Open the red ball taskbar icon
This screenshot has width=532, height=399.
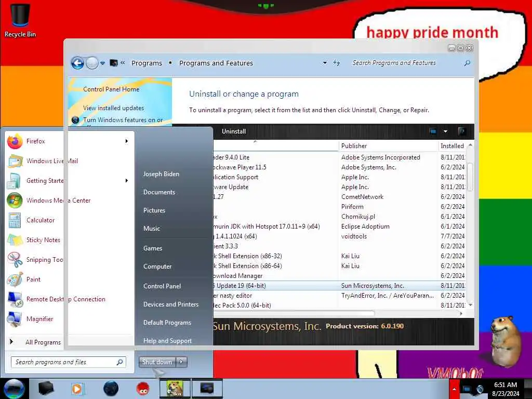pyautogui.click(x=143, y=389)
